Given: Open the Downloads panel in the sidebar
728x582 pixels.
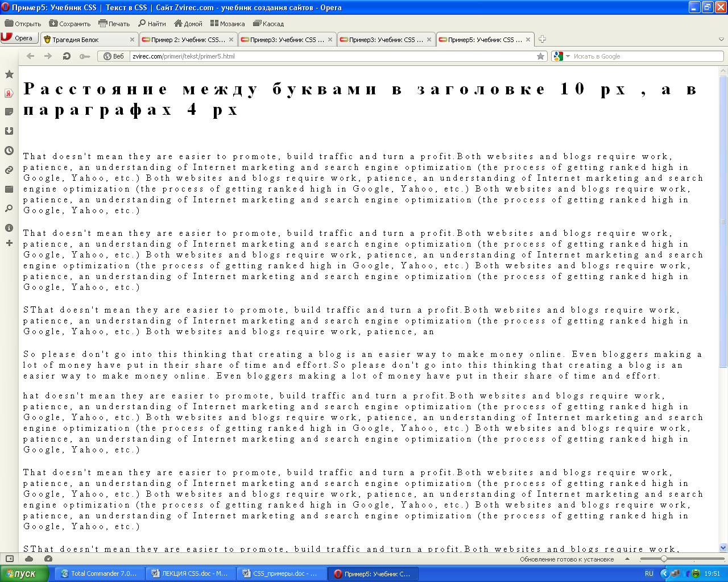Looking at the screenshot, I should click(x=9, y=131).
